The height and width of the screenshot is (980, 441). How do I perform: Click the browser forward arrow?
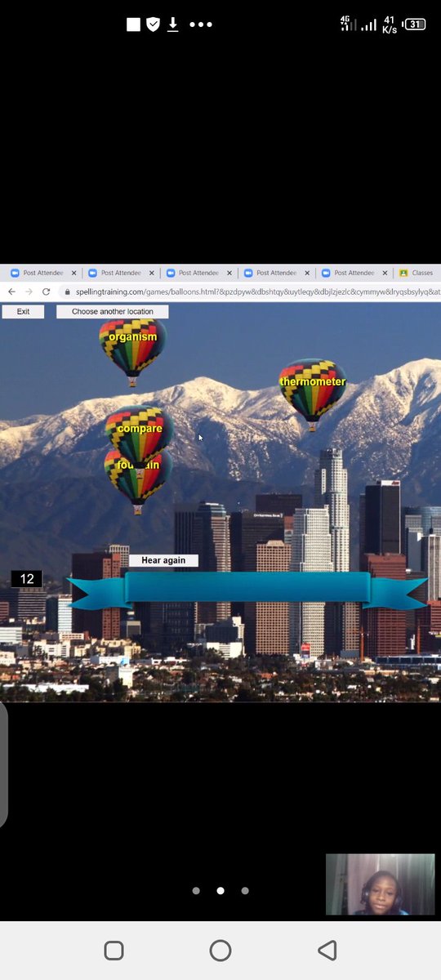pyautogui.click(x=29, y=292)
